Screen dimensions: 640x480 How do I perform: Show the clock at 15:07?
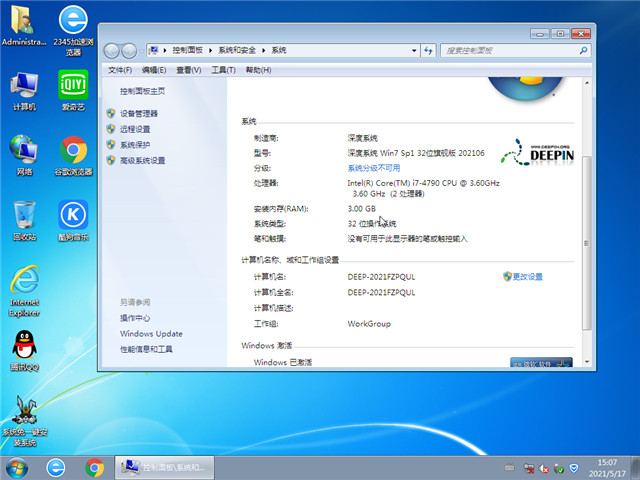click(607, 462)
